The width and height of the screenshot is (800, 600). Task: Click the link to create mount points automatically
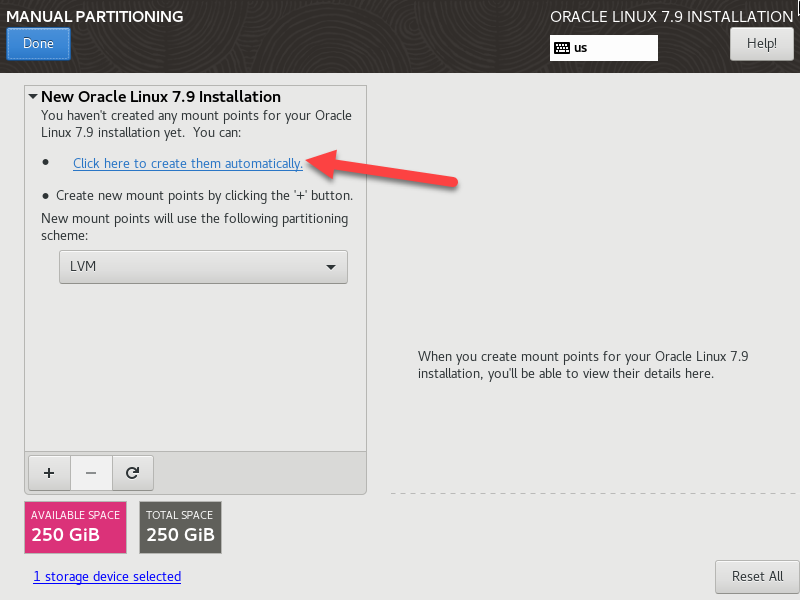pos(187,163)
